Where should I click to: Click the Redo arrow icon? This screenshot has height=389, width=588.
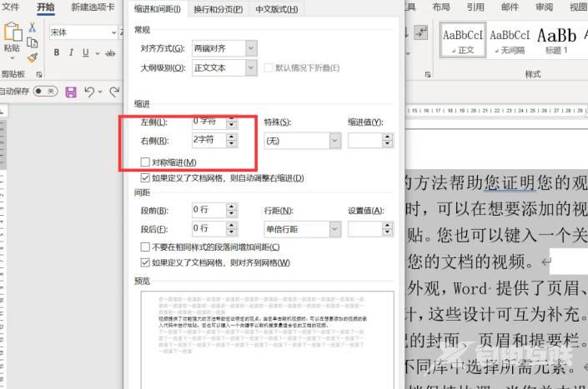pos(114,92)
